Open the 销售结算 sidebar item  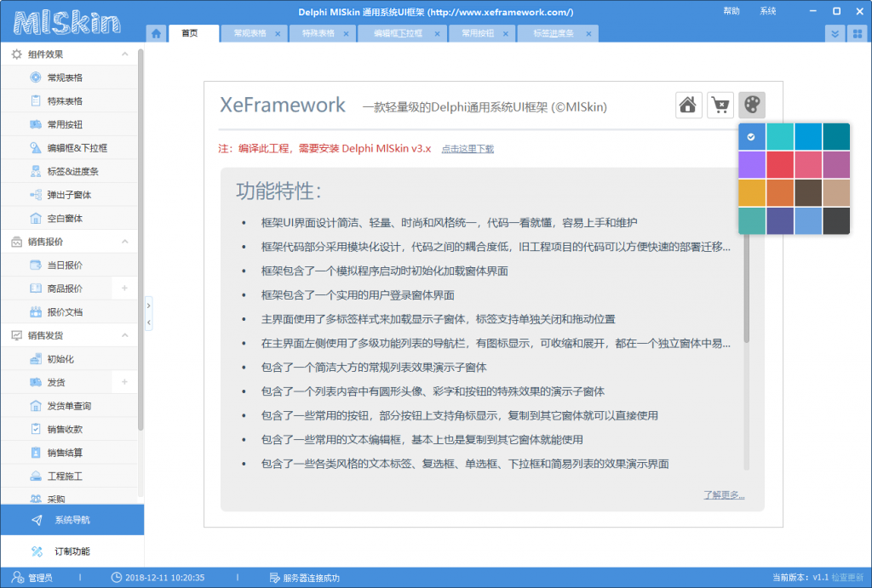[x=69, y=453]
